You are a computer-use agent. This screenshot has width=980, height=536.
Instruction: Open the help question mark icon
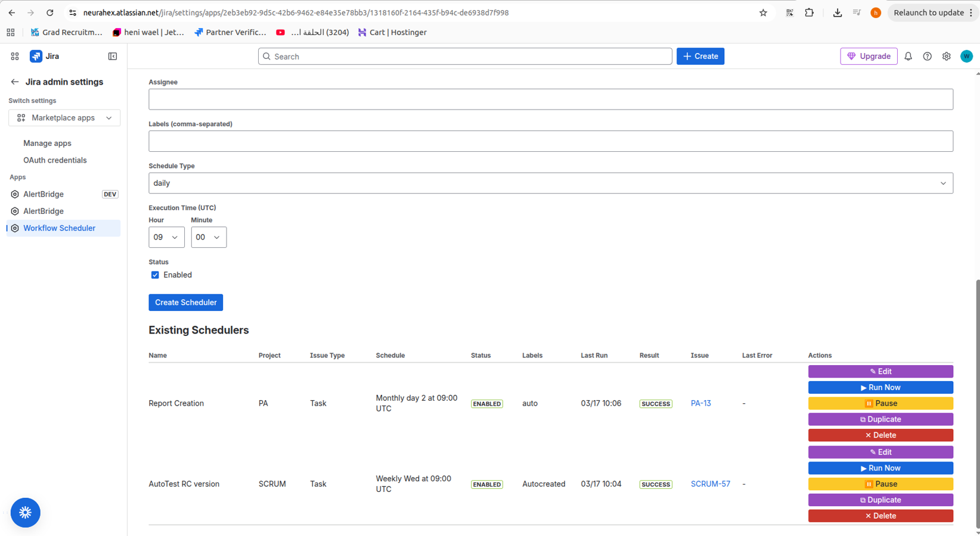click(927, 57)
